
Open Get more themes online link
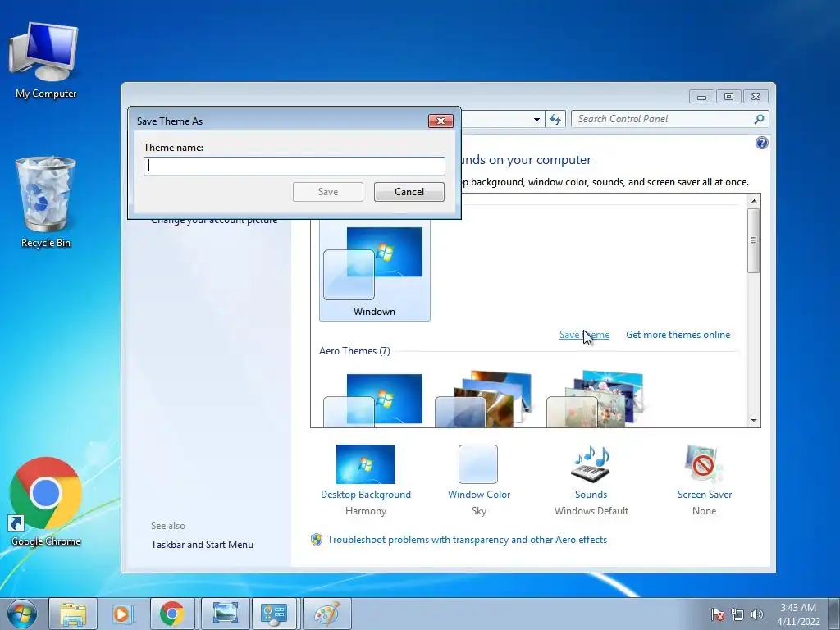(x=678, y=335)
